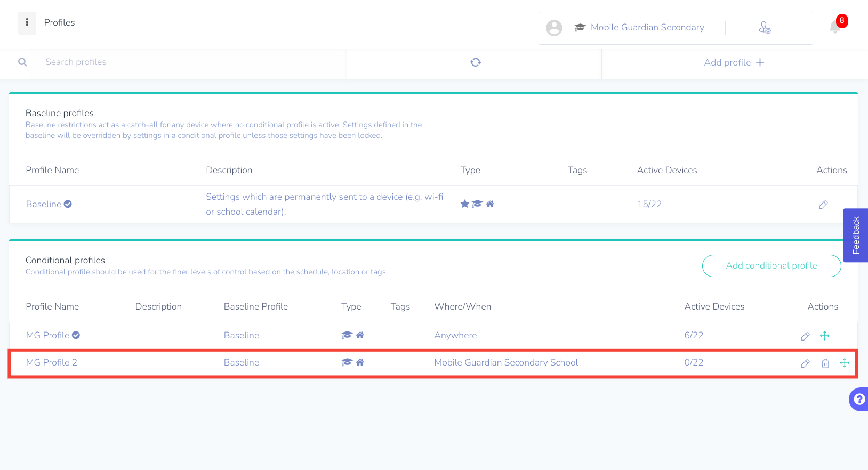
Task: Click the Conditional profiles section heading
Action: pyautogui.click(x=65, y=260)
